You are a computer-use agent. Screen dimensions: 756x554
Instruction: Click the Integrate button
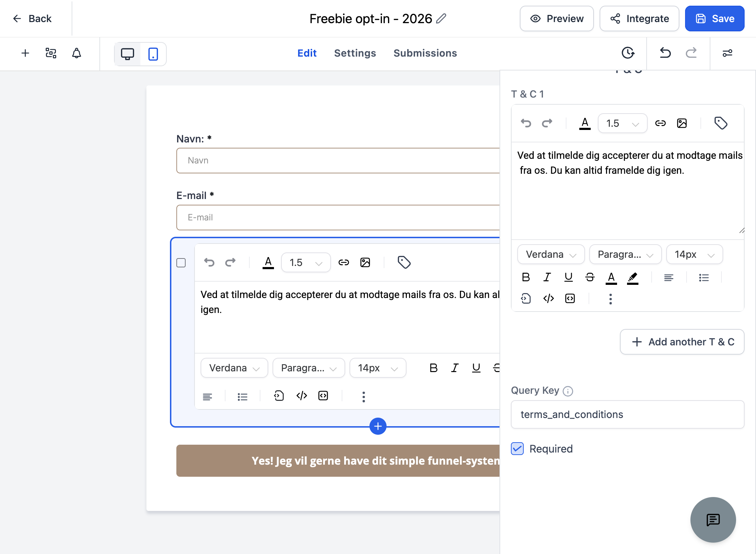(x=639, y=19)
